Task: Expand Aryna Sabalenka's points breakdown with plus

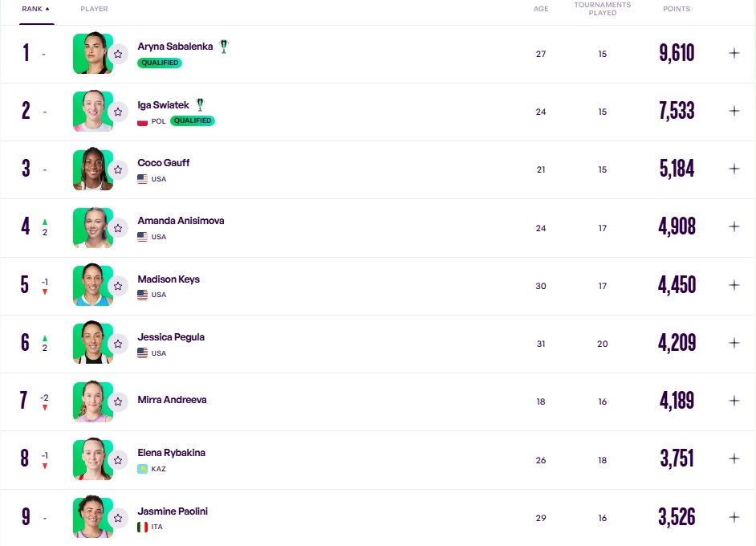Action: coord(734,53)
